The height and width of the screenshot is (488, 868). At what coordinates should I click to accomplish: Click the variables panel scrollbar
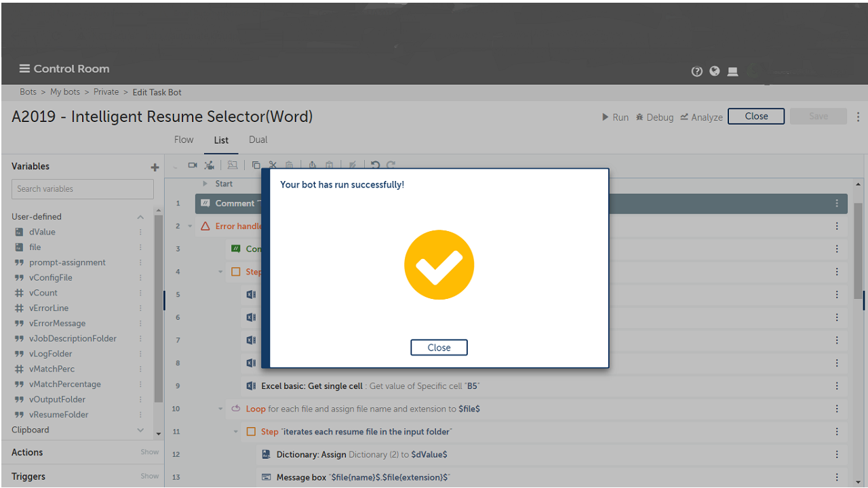pyautogui.click(x=158, y=308)
